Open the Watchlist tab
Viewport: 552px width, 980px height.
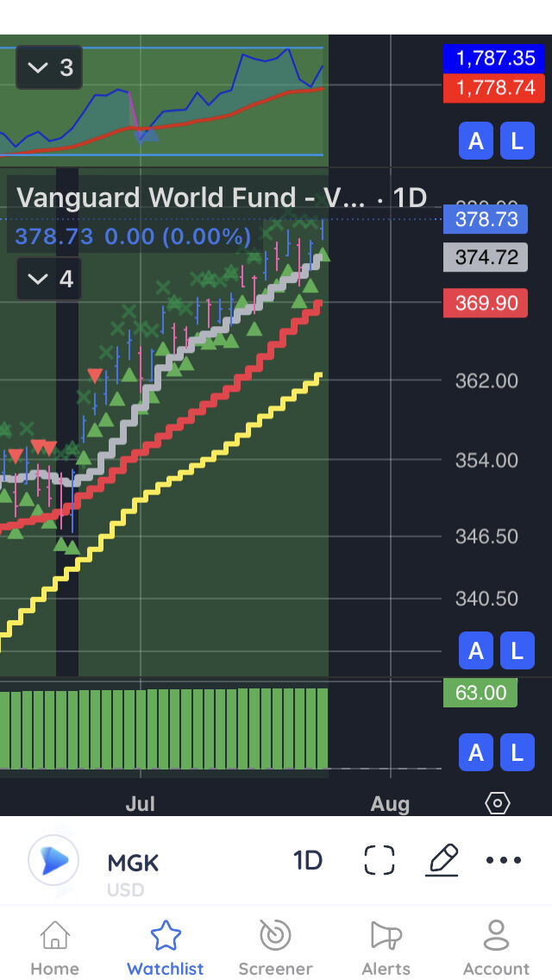(165, 946)
